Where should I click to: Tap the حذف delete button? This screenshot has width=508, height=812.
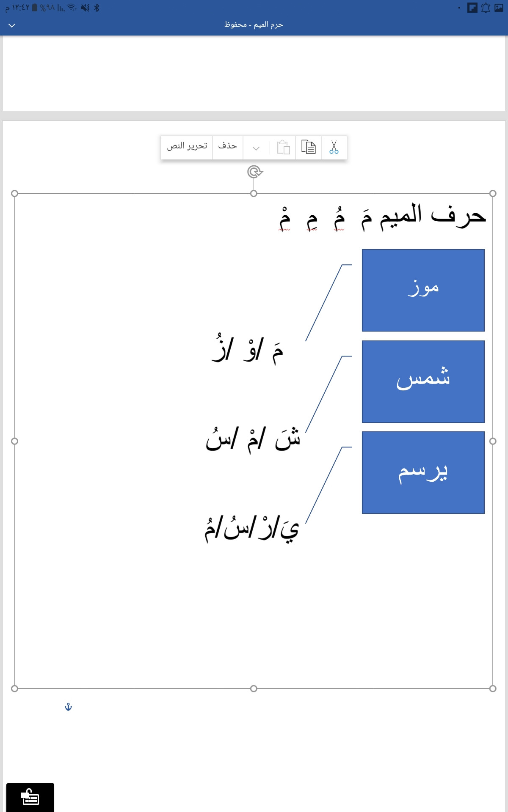[x=227, y=146]
